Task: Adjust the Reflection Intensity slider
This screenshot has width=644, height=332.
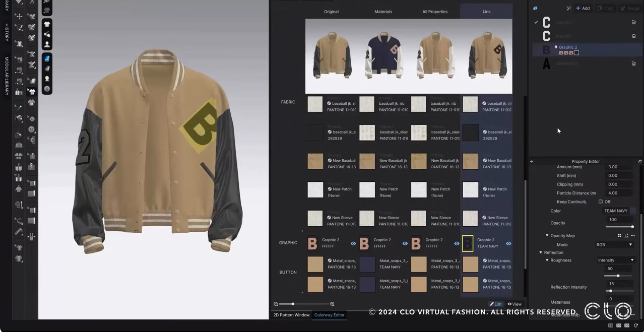Action: tap(619, 291)
